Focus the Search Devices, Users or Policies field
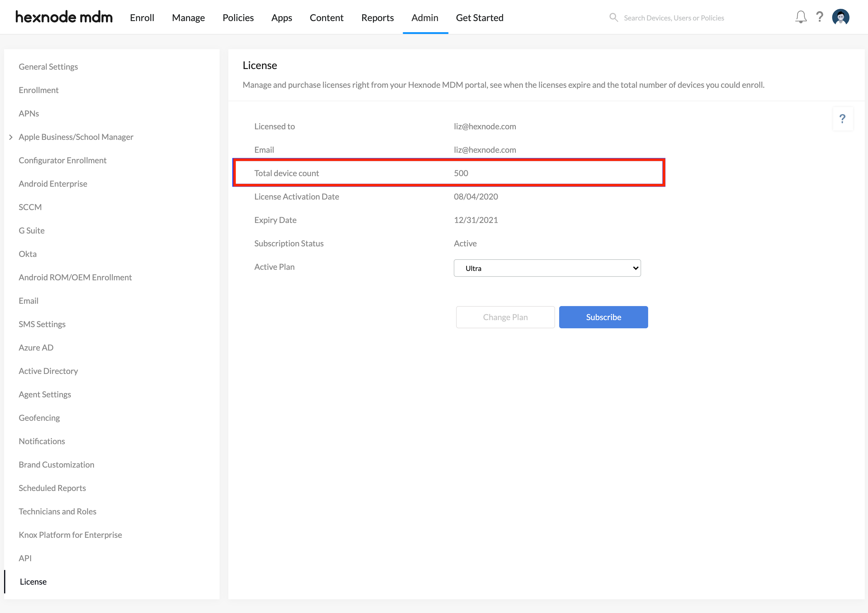Viewport: 868px width, 613px height. pos(674,18)
